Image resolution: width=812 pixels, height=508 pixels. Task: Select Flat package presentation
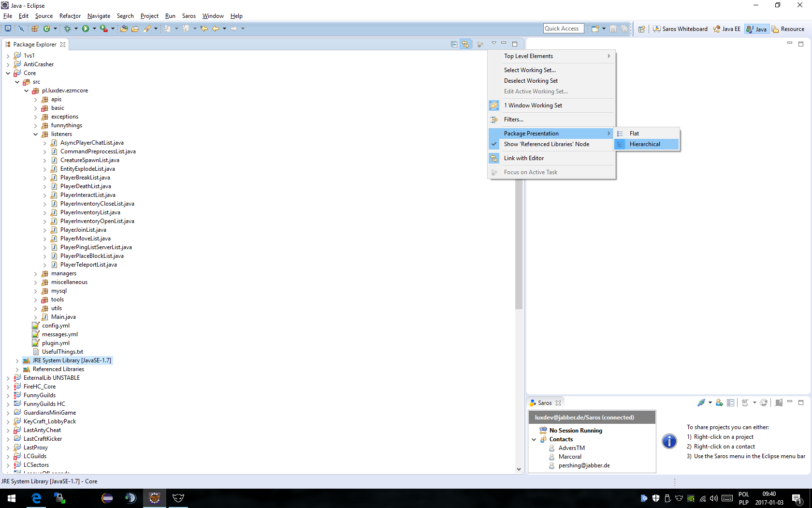click(x=634, y=134)
